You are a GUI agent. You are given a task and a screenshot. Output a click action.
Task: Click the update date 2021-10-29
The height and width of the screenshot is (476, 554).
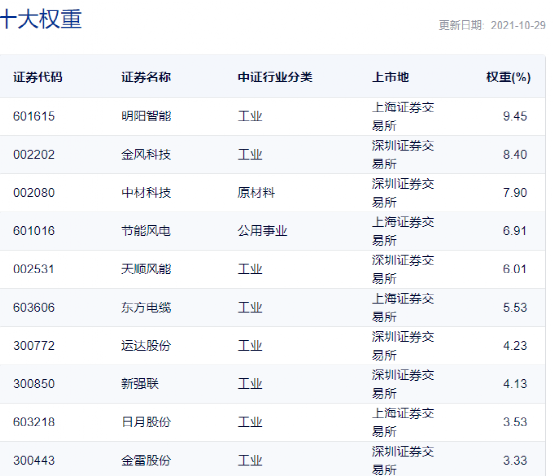[x=518, y=25]
